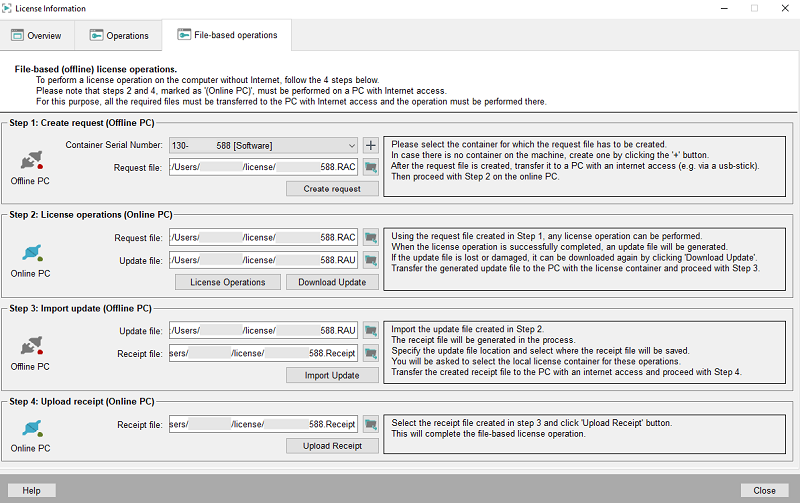The image size is (800, 503).
Task: Click the 'Step 3: Import update (Offline PC)' heading
Action: (x=80, y=309)
